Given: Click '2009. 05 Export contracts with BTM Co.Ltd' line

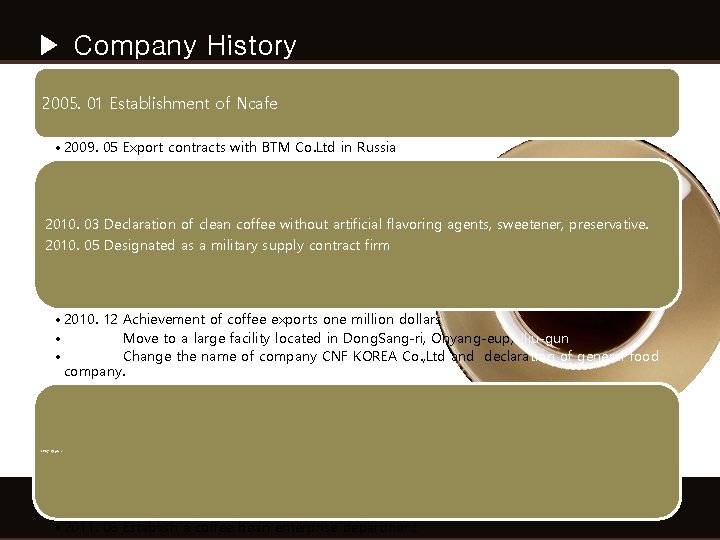Looking at the screenshot, I should click(x=230, y=147).
